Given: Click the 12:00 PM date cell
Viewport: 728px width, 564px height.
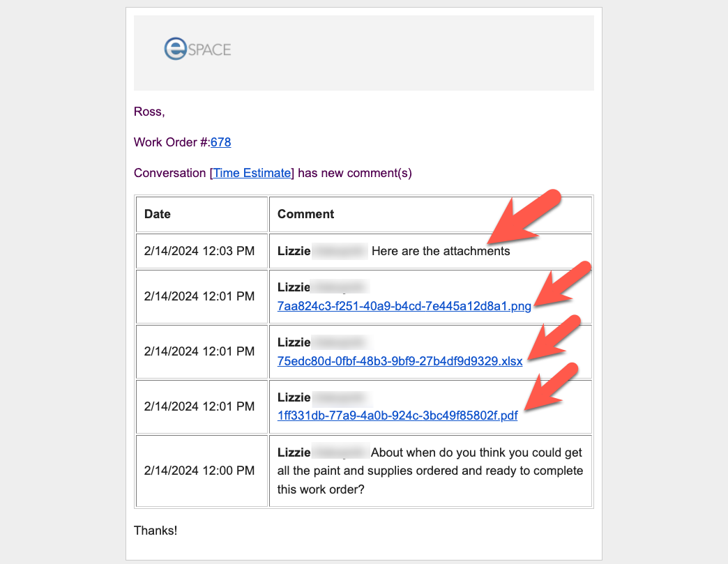Looking at the screenshot, I should (x=199, y=471).
